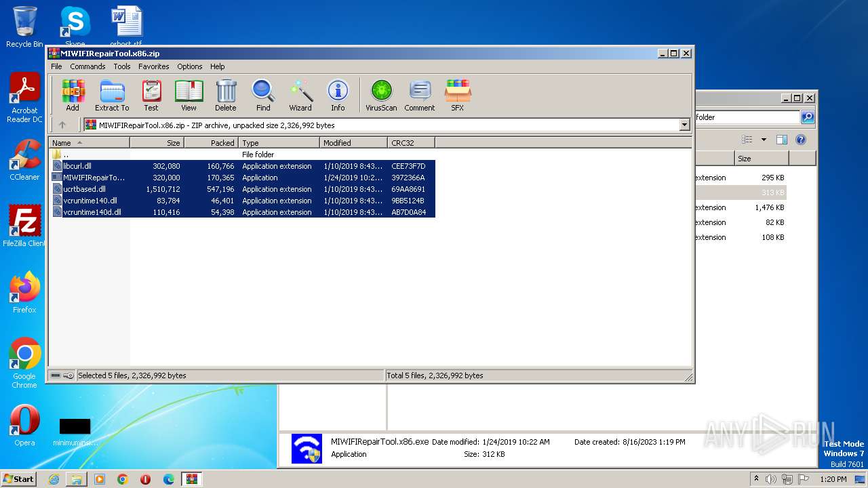
Task: Open the Favorites menu
Action: click(x=154, y=66)
